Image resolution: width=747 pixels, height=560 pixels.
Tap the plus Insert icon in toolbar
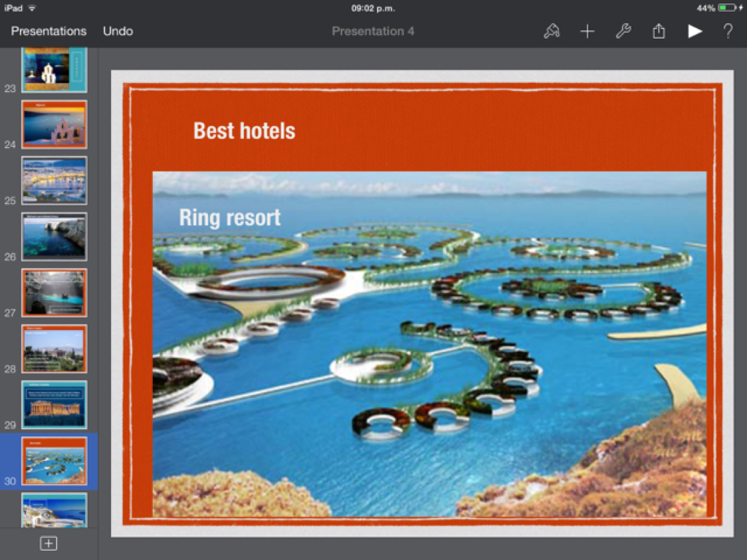pyautogui.click(x=587, y=31)
